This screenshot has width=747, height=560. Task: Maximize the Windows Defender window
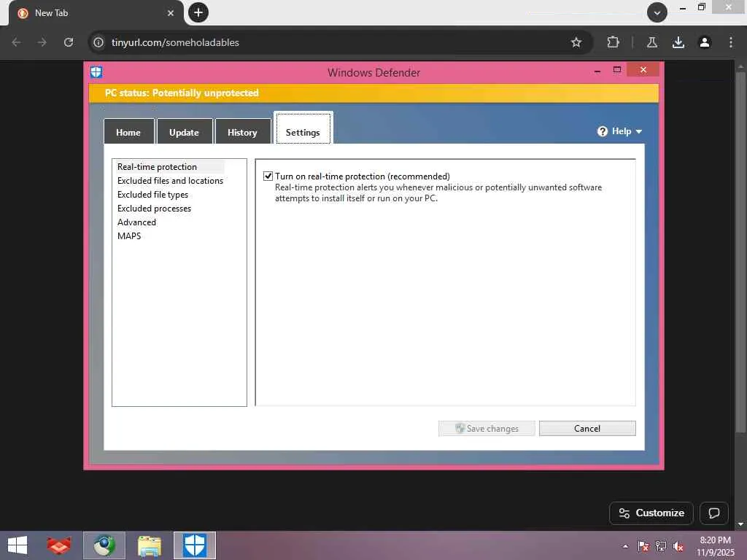[617, 70]
